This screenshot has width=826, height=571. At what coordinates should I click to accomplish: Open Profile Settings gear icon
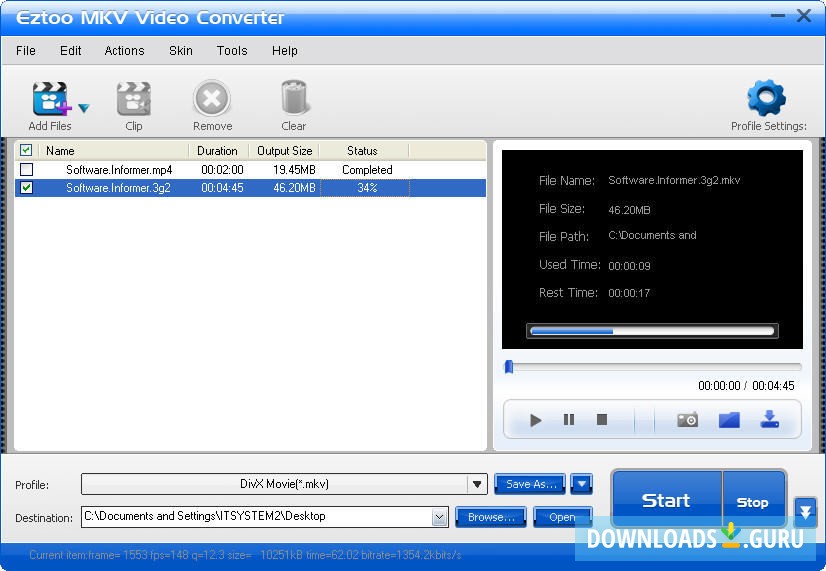coord(766,98)
